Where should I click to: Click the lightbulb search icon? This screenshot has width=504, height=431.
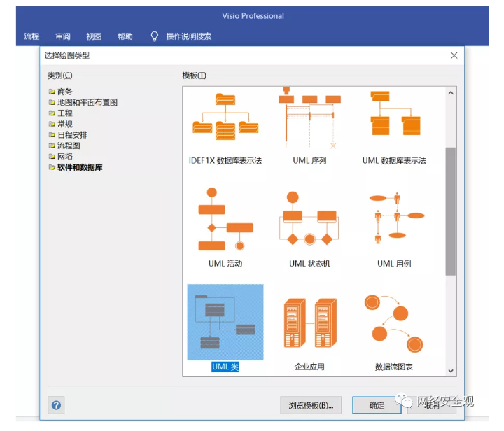coord(155,36)
